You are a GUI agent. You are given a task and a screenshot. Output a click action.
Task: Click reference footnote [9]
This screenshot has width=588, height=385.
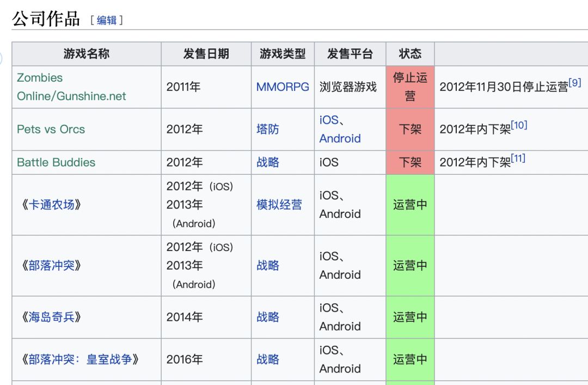[574, 83]
